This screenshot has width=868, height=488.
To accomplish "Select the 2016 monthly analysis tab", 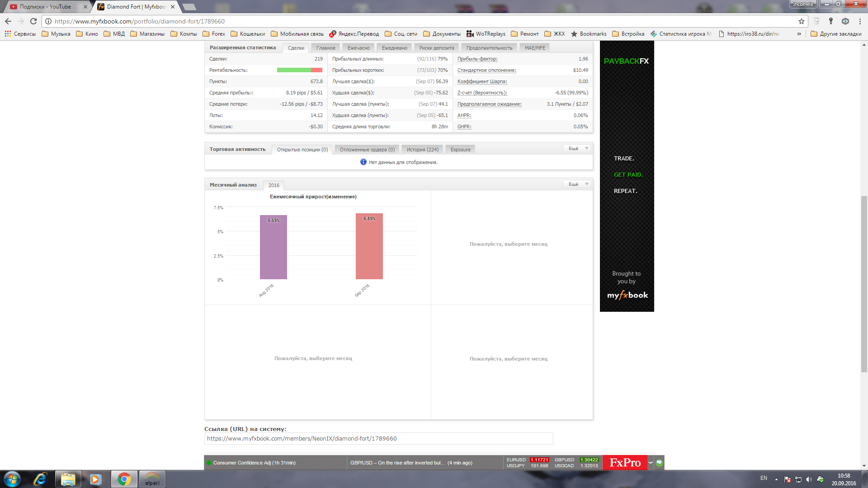I will (x=274, y=185).
